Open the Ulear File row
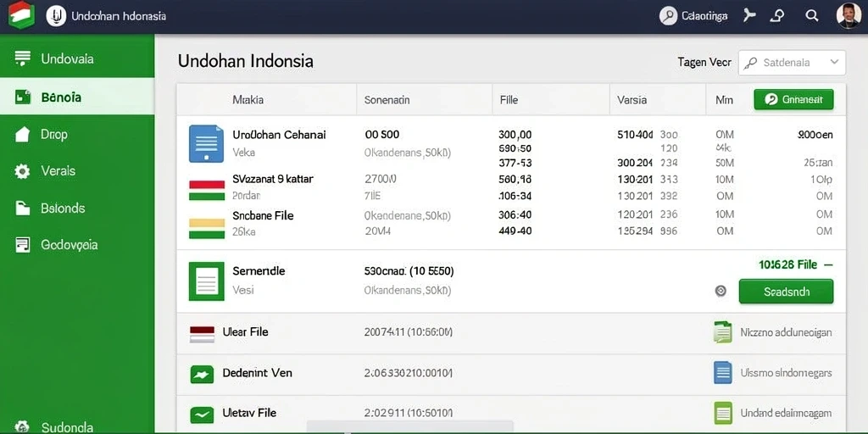This screenshot has height=434, width=868. pyautogui.click(x=511, y=334)
